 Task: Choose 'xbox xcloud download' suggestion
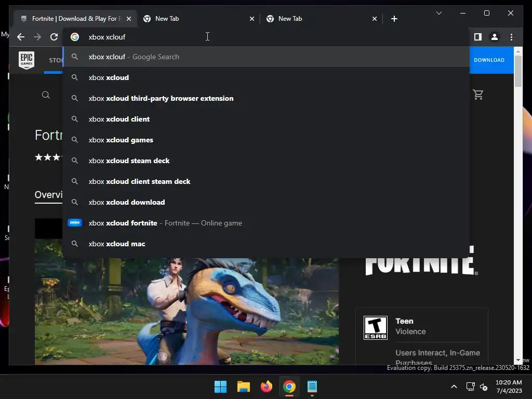click(266, 202)
